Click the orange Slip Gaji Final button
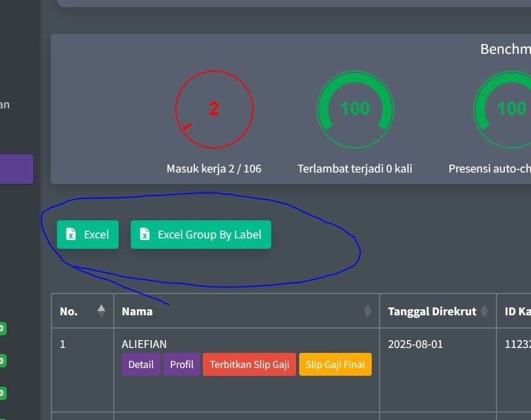 point(335,364)
